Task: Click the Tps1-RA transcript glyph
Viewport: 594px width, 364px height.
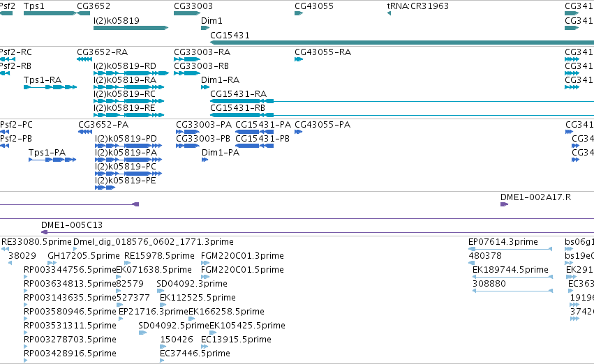Action: [x=50, y=87]
